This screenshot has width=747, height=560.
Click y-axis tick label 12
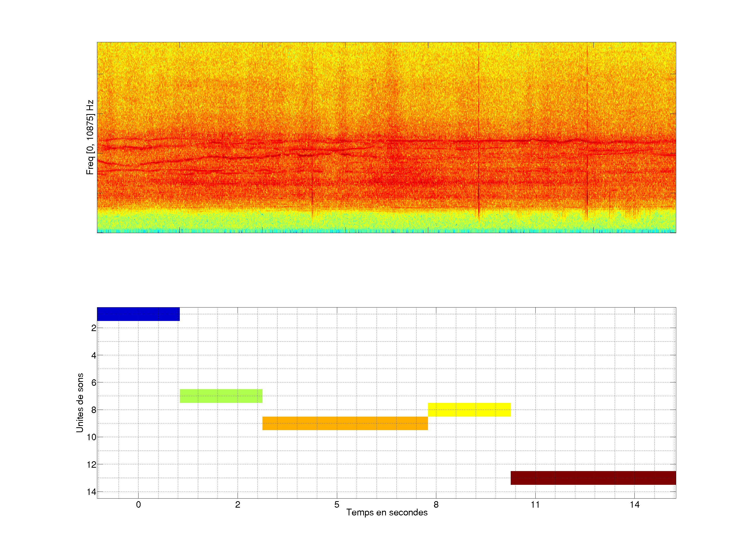tap(92, 465)
